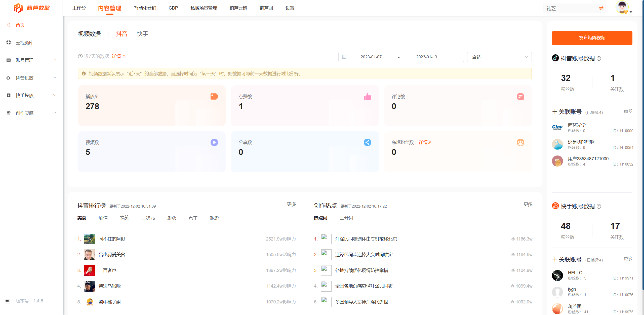Select linked account 这是我的号啊
This screenshot has width=644, height=315.
pos(592,144)
